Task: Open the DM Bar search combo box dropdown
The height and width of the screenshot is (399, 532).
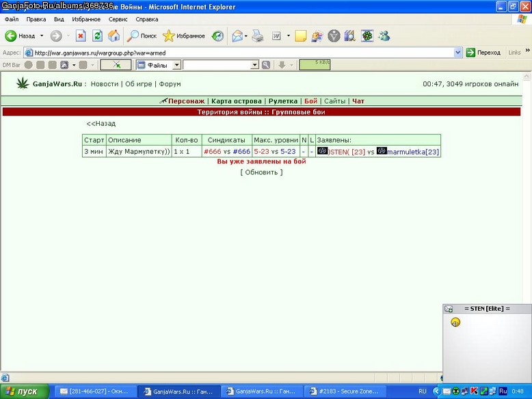Action: pyautogui.click(x=255, y=65)
